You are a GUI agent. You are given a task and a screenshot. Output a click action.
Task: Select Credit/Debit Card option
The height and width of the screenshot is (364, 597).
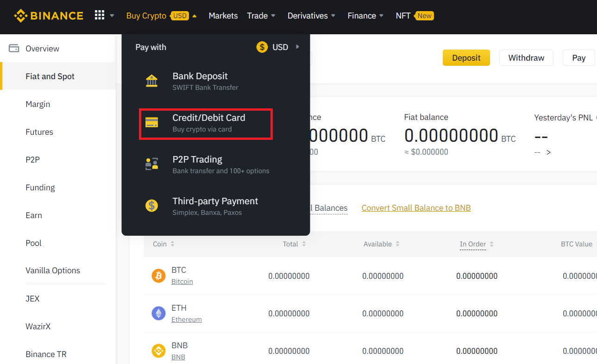click(x=206, y=123)
